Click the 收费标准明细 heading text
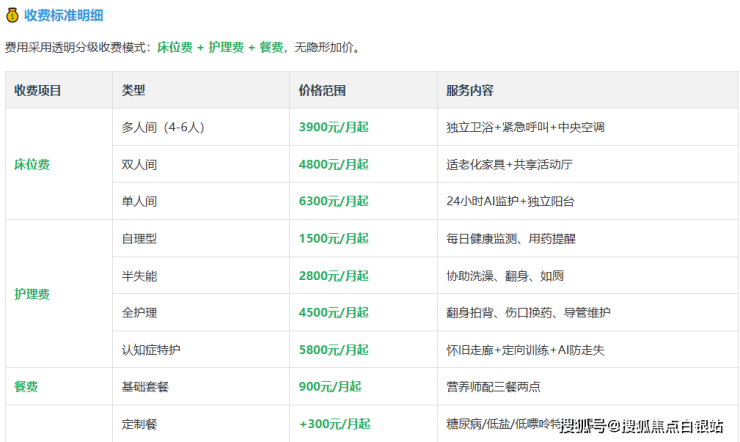This screenshot has width=740, height=442. tap(63, 16)
